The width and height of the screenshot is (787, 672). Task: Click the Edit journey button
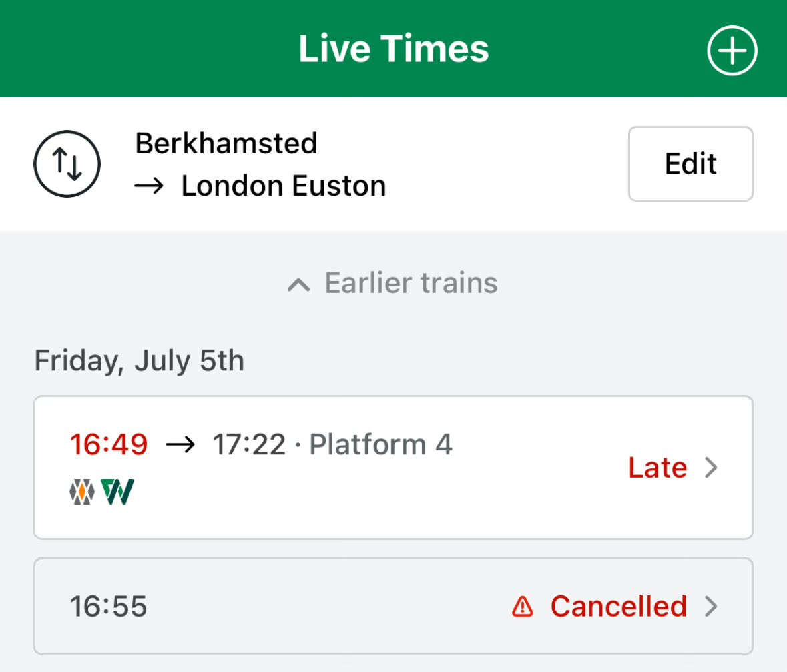click(x=691, y=163)
